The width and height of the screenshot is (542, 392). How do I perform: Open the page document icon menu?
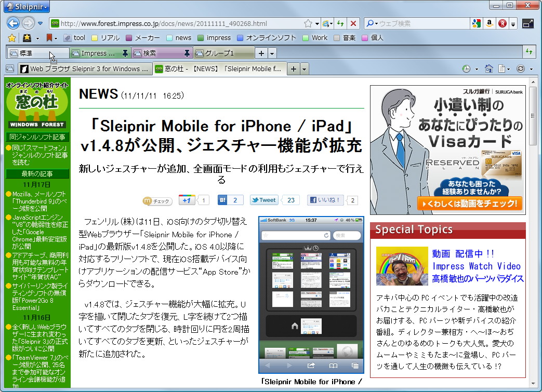504,69
